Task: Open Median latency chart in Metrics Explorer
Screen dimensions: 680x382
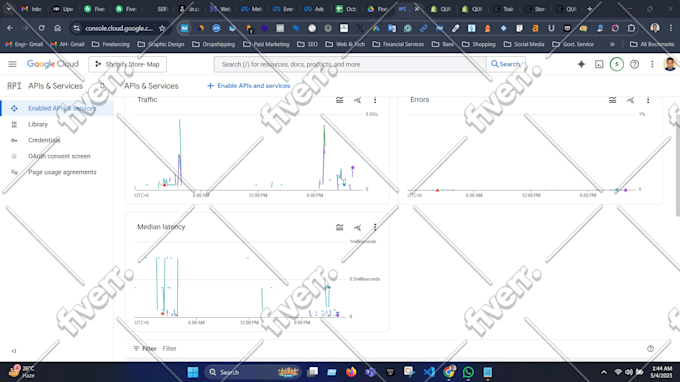Action: pyautogui.click(x=357, y=227)
